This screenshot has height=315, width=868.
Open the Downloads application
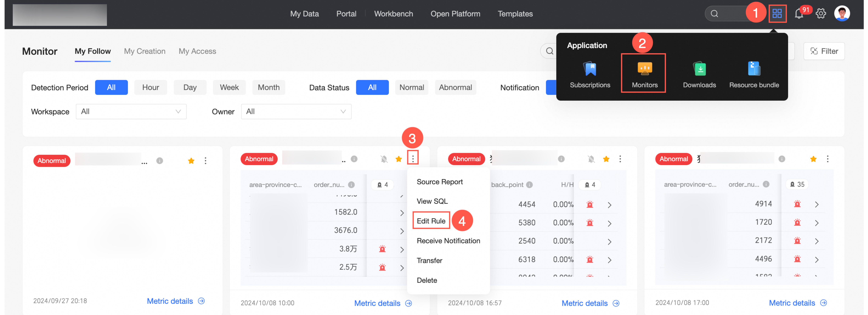699,75
